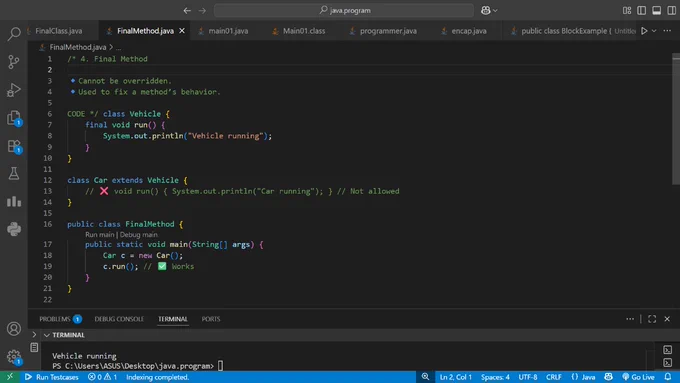680x383 pixels.
Task: Switch to FinalClass.java tab
Action: coord(59,31)
